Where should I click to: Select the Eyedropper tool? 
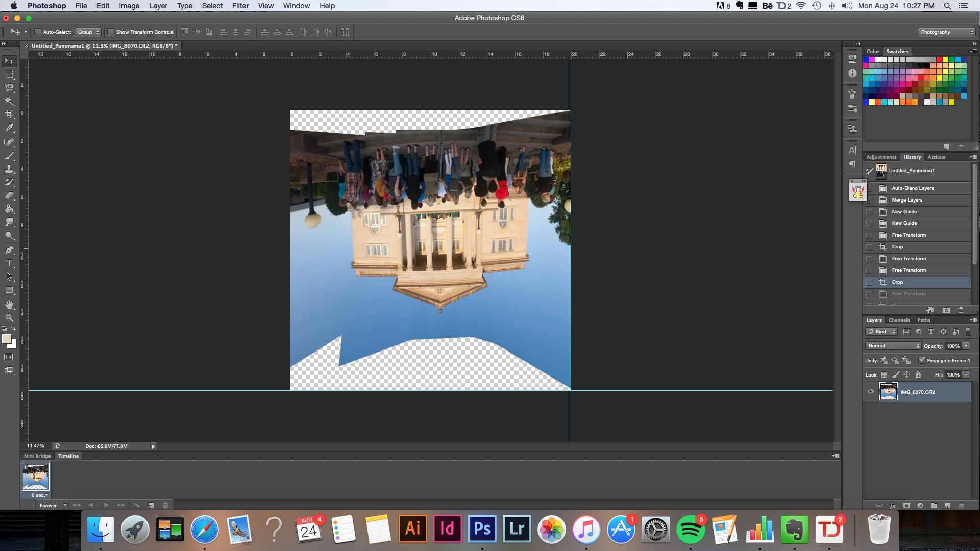pyautogui.click(x=9, y=128)
